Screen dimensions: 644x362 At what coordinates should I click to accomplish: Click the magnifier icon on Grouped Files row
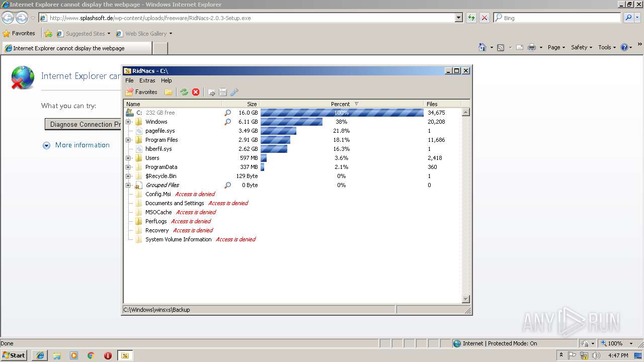(227, 185)
